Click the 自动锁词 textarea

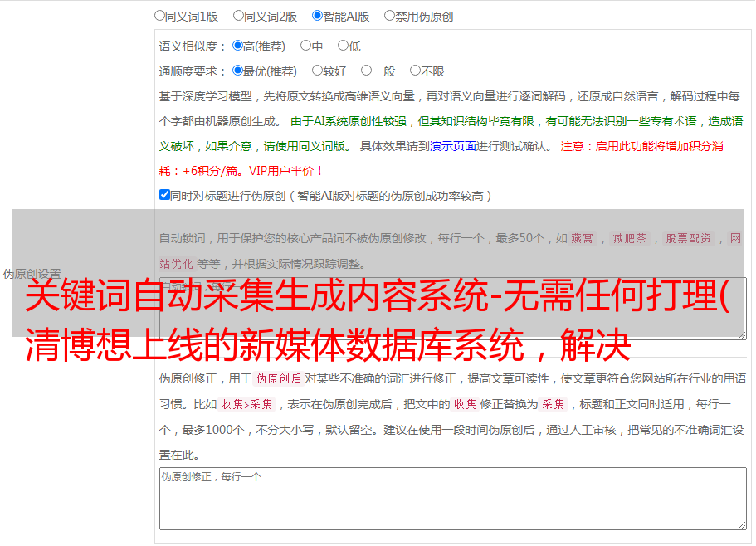(x=453, y=309)
